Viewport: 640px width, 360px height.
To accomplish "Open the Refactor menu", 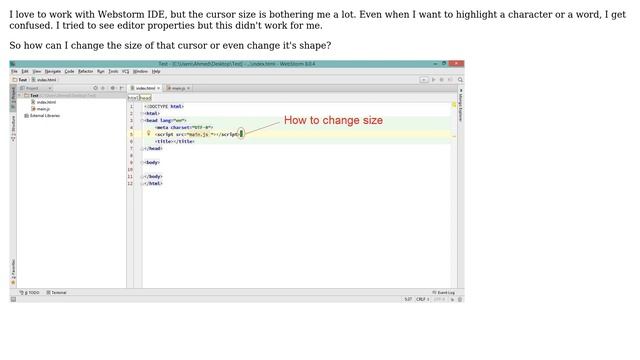I will pyautogui.click(x=86, y=71).
